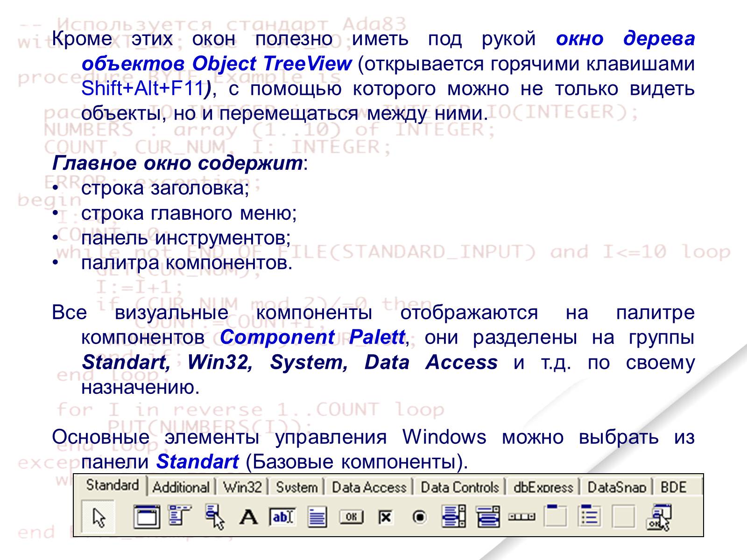The width and height of the screenshot is (747, 560).
Task: Select the Edit box component (ab|)
Action: 282,517
